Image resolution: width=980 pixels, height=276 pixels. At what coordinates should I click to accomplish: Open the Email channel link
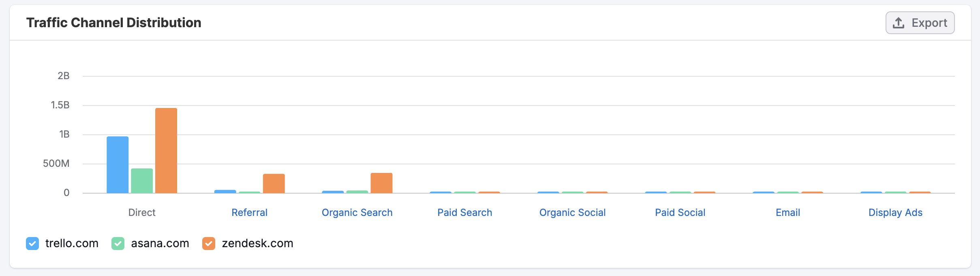tap(788, 213)
